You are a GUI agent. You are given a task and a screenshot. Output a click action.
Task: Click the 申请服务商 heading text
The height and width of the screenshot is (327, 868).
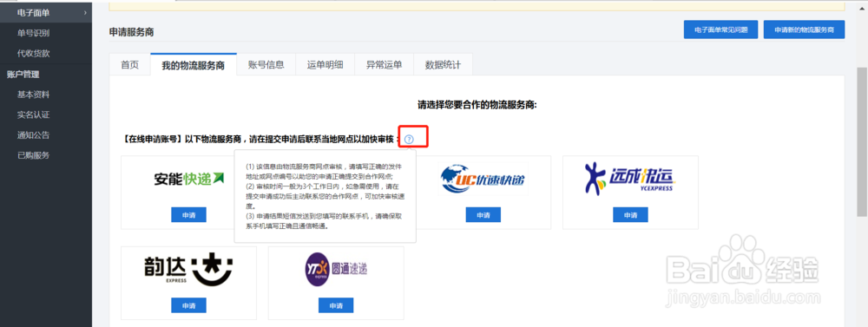132,33
